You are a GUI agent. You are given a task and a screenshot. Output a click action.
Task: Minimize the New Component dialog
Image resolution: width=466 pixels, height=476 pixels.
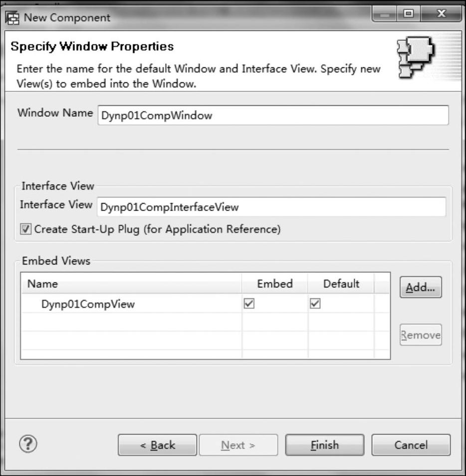(x=384, y=14)
